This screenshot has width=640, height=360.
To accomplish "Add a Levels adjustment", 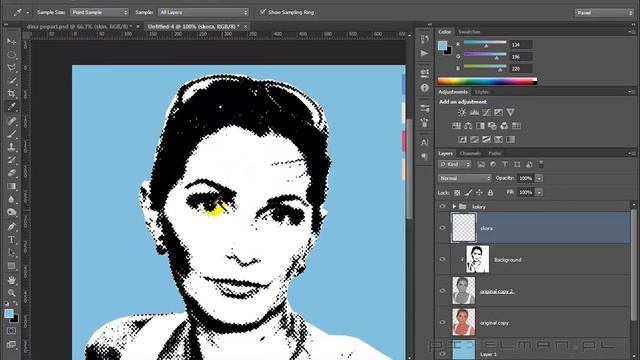I will 474,112.
